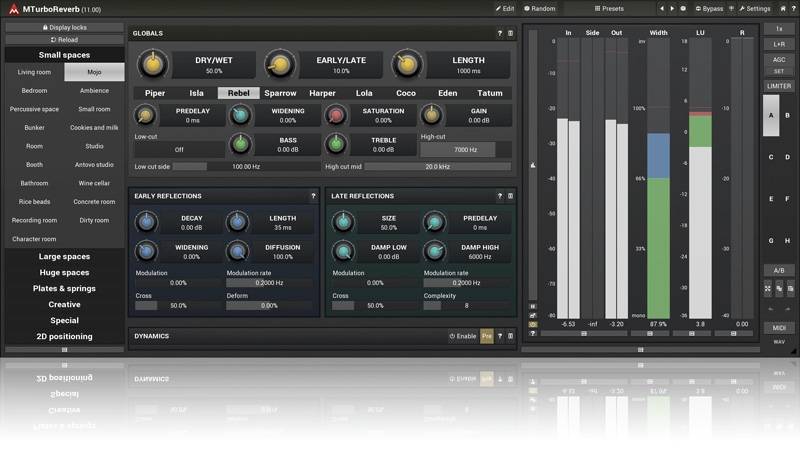Click the Late Reflections SIZE knob
Screen dimensions: 800x474
point(343,222)
